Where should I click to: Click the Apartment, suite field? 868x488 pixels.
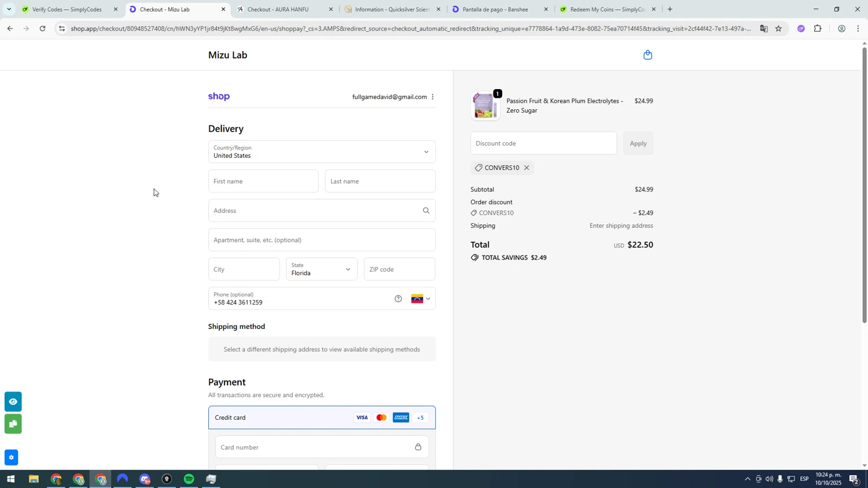coord(322,240)
